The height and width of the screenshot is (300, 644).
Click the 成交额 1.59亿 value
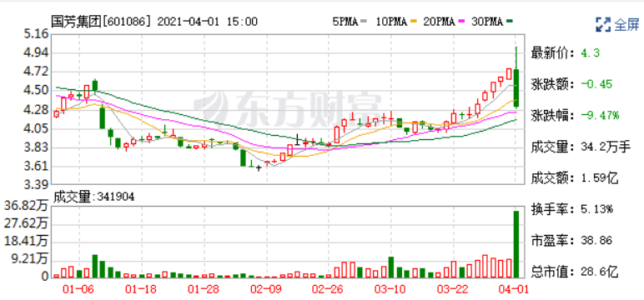pyautogui.click(x=599, y=178)
